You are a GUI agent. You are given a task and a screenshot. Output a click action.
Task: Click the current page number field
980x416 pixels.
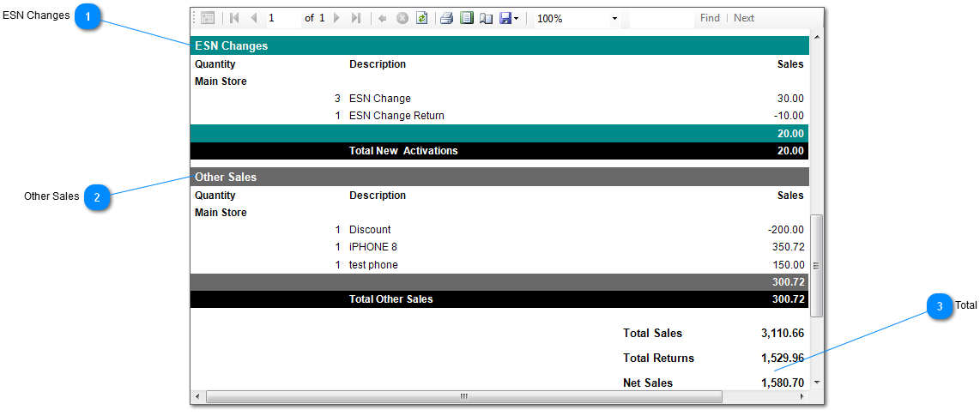pyautogui.click(x=283, y=18)
